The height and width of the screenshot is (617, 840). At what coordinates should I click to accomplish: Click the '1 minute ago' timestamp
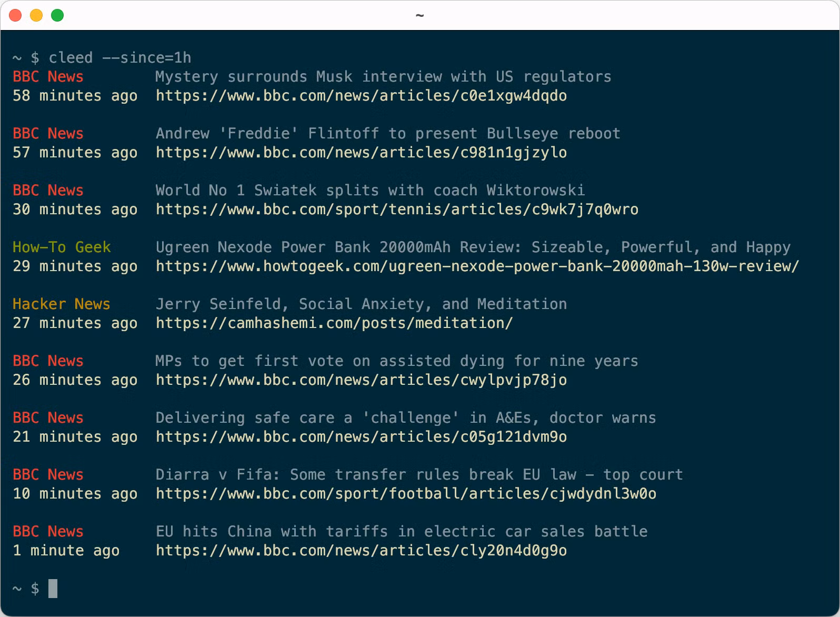[x=66, y=551]
